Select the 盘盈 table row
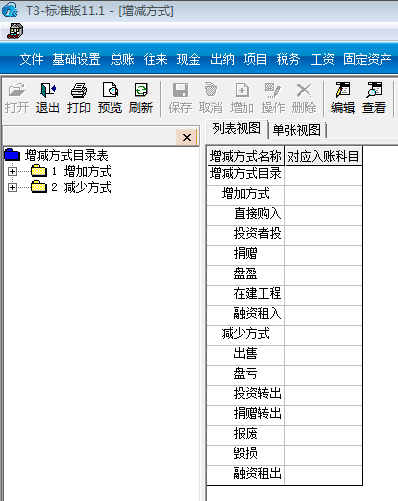Screen dimensions: 398x501 coord(284,275)
